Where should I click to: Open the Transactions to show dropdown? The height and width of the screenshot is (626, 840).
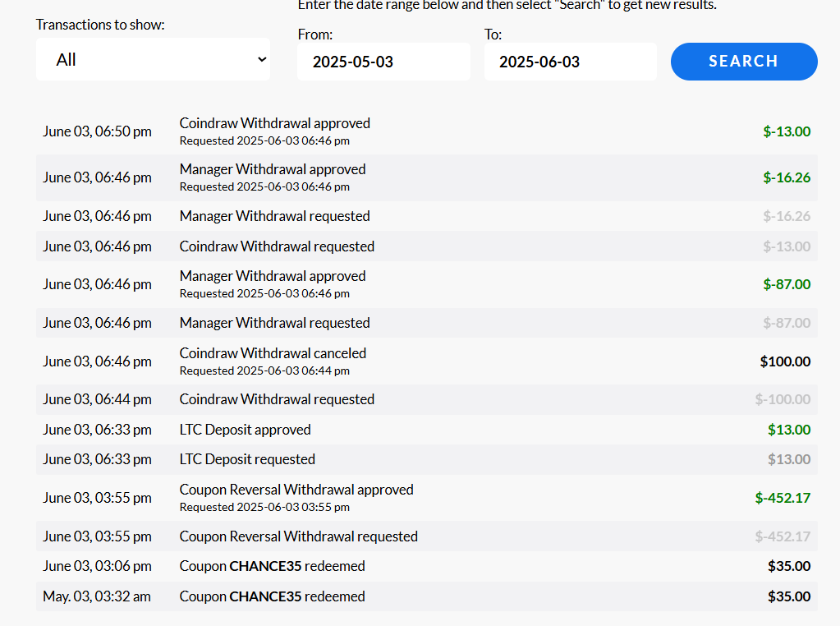tap(153, 60)
